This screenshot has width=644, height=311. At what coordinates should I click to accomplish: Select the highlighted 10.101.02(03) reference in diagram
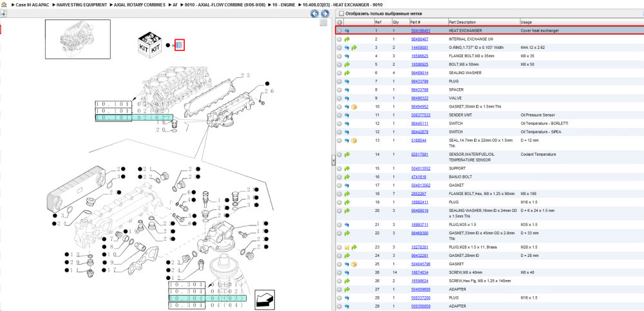coord(135,117)
